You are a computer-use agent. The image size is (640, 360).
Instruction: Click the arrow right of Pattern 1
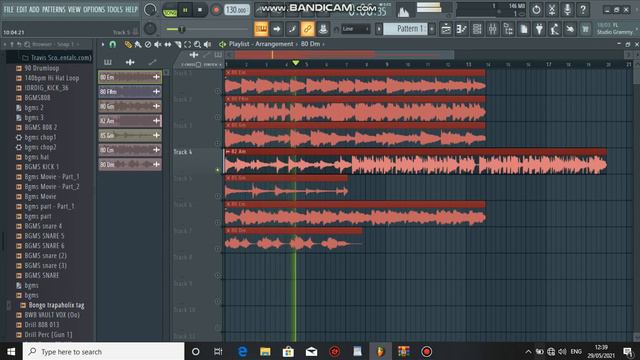click(x=432, y=29)
